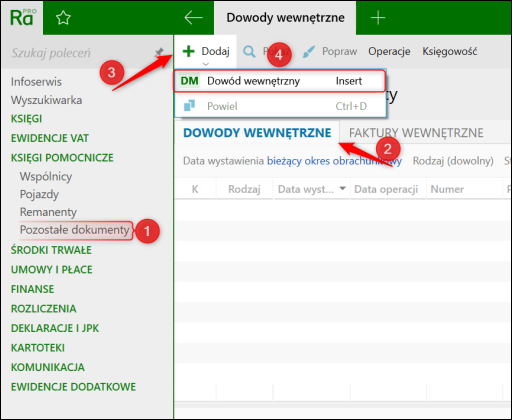This screenshot has height=420, width=512.
Task: Click the magnifier Pokaż icon
Action: point(249,52)
